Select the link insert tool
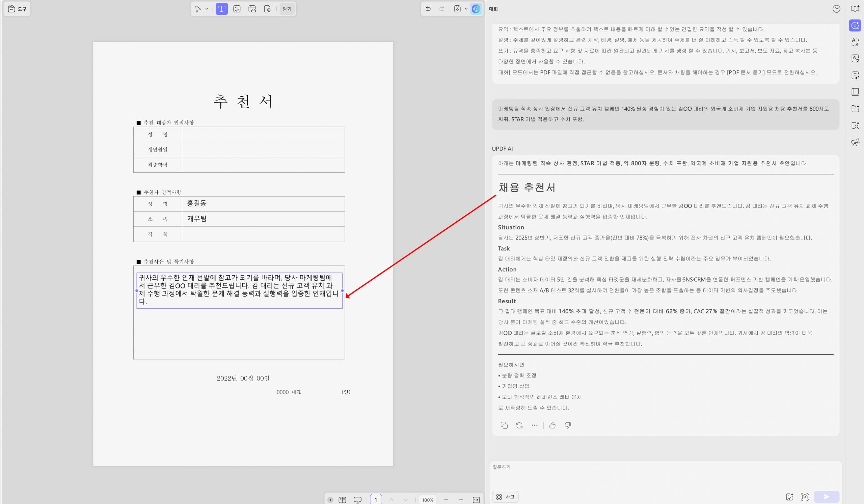Screen dimensions: 864x504 pos(252,9)
